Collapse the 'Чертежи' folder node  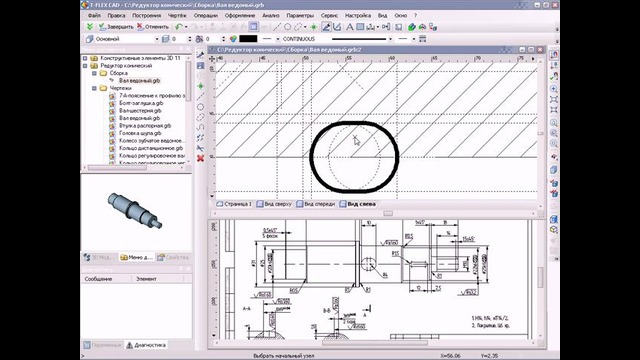tap(94, 88)
